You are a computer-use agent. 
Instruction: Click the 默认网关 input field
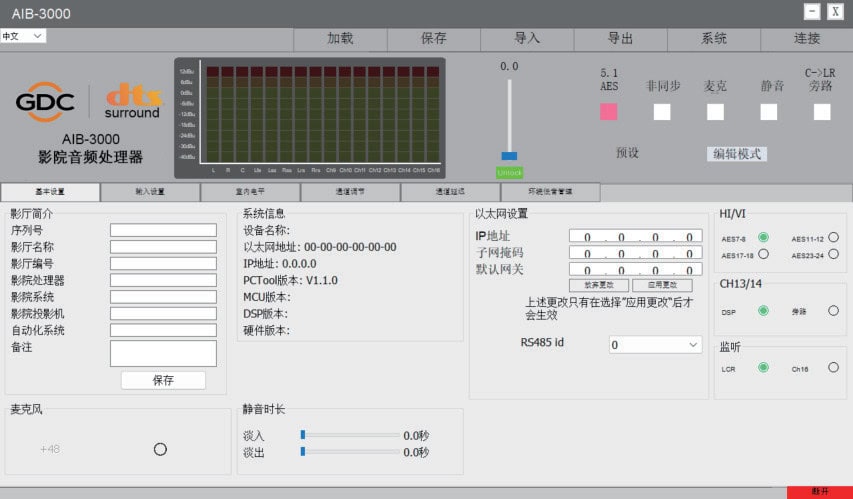635,270
